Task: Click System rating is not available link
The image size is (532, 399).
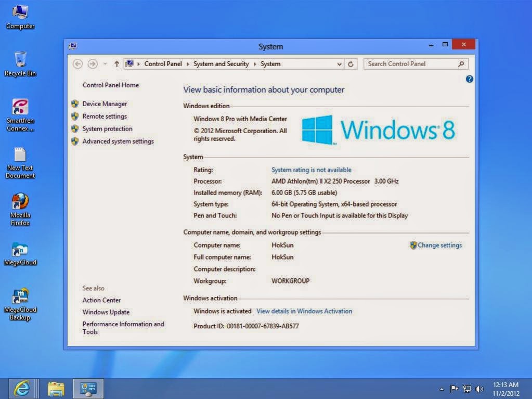Action: click(x=311, y=170)
